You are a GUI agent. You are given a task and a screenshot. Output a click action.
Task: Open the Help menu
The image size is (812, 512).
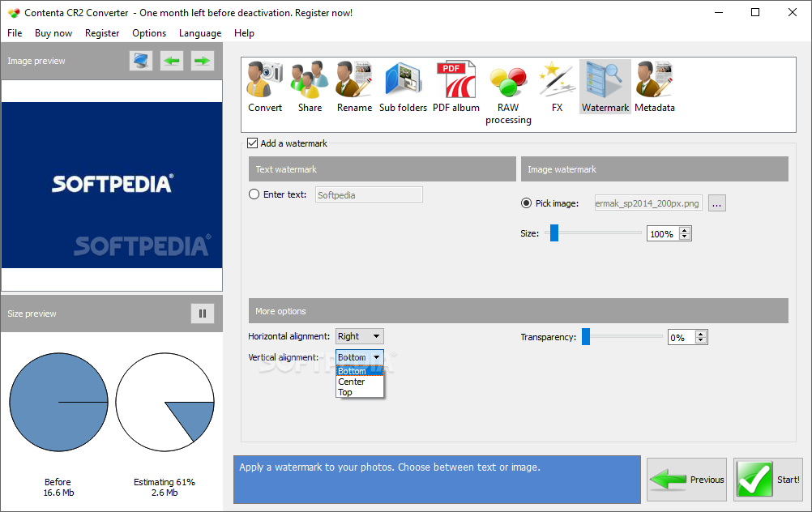244,33
